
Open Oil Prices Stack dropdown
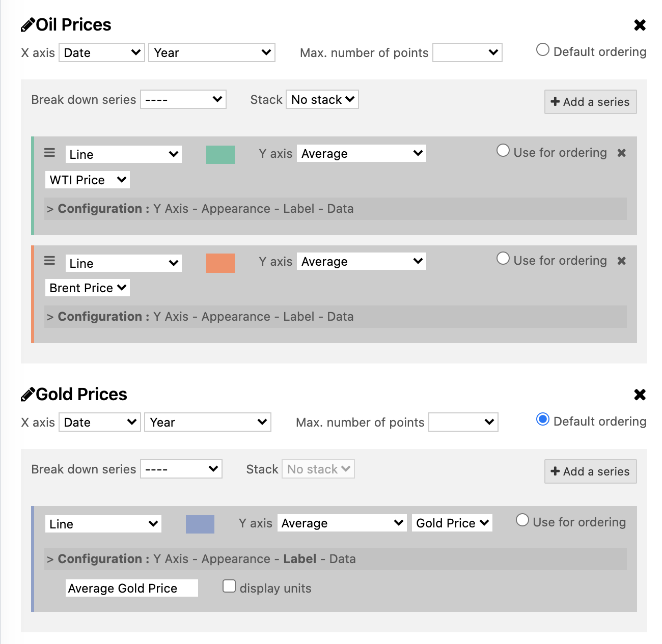click(322, 99)
